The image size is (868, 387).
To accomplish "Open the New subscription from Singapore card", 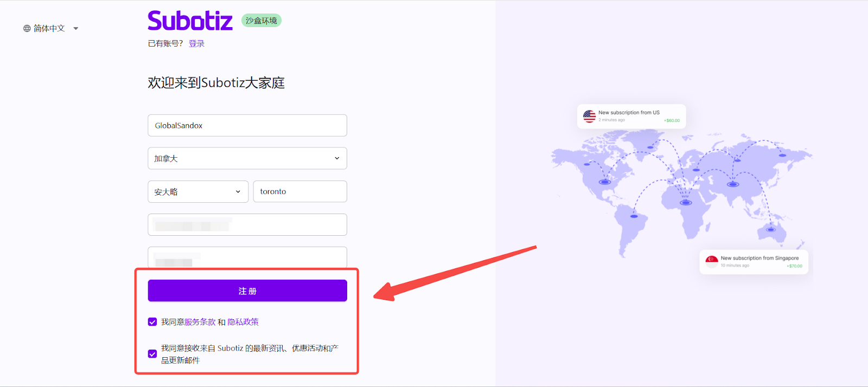I will [754, 262].
